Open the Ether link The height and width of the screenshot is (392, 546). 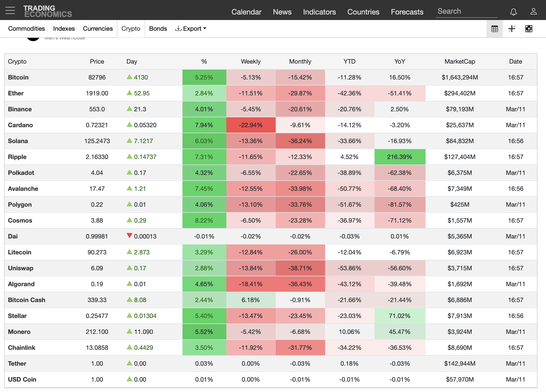click(16, 93)
